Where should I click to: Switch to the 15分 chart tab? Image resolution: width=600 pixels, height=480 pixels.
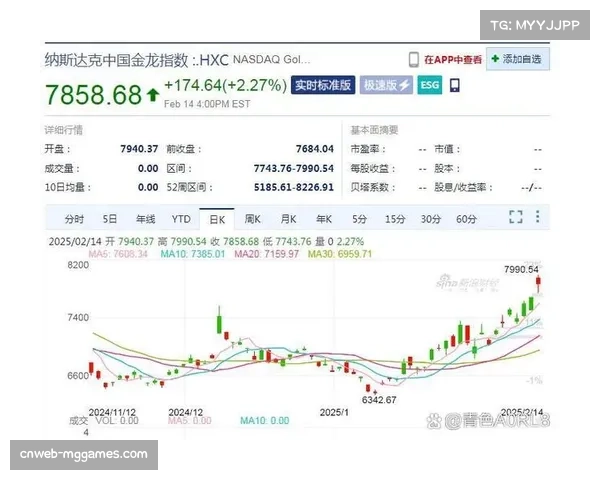[x=395, y=219]
